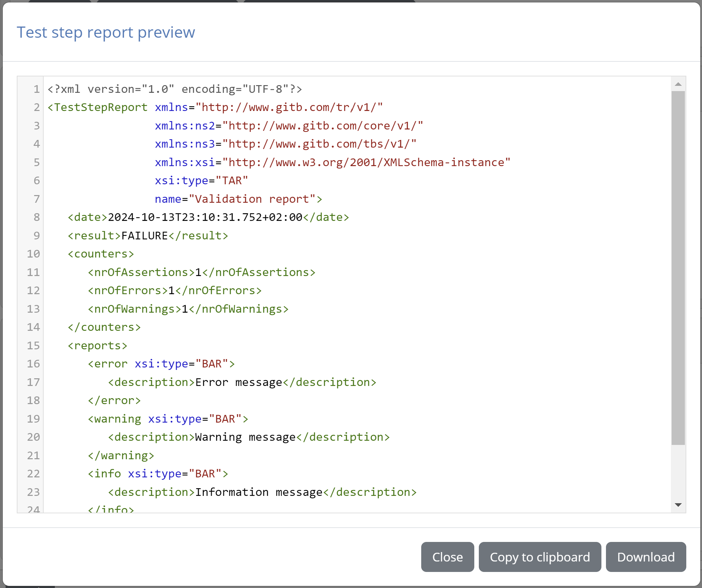
Task: Click the opening counters tag
Action: (101, 254)
